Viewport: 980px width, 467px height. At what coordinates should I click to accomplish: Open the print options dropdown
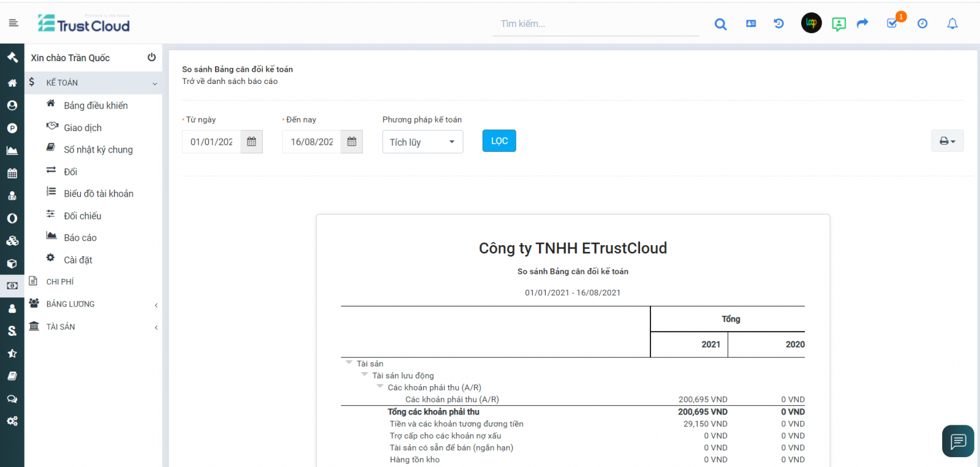click(947, 141)
